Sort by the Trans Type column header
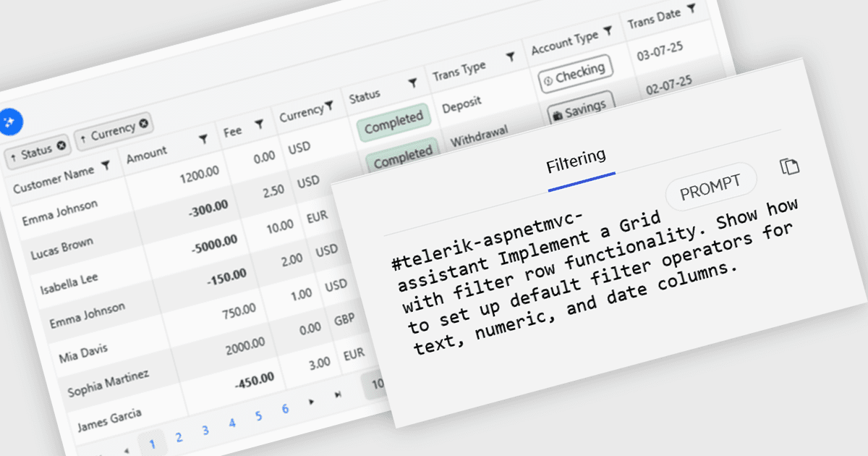Screen dimensions: 868x456 tap(459, 72)
